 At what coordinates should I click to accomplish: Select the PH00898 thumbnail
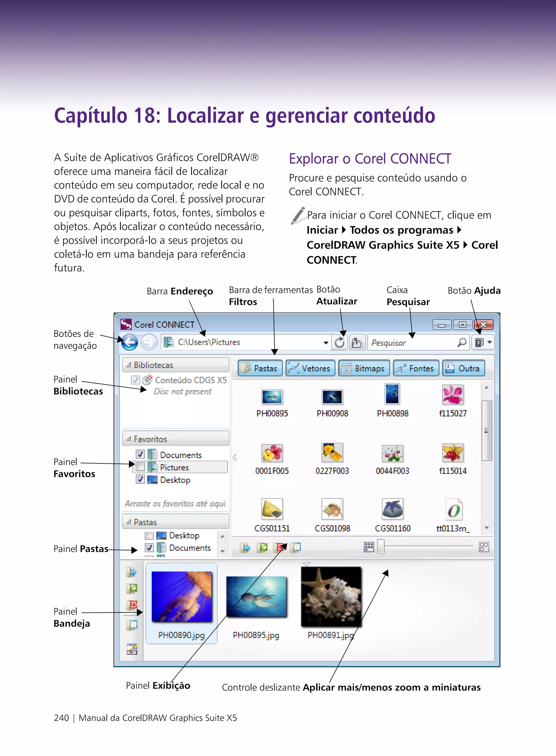pos(393,394)
